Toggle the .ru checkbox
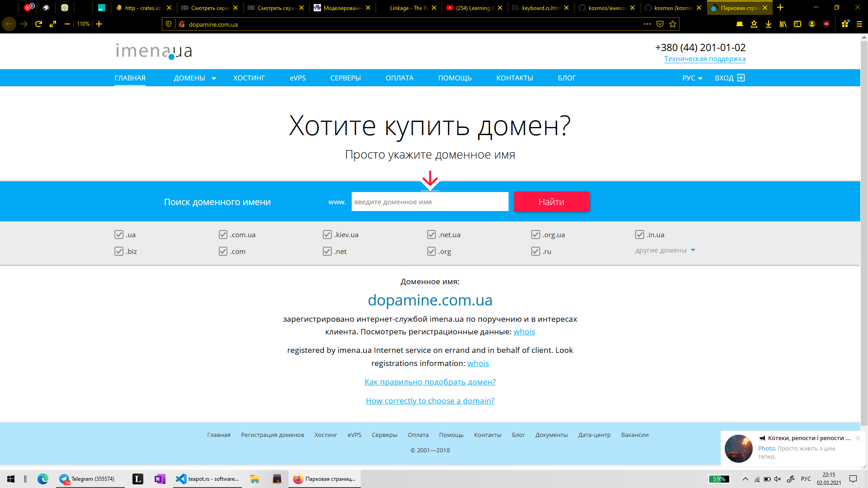Viewport: 868px width, 488px height. 536,251
